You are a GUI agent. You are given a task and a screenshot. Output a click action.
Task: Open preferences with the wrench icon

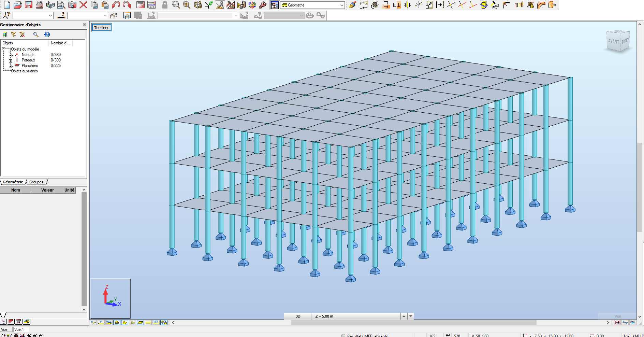262,5
